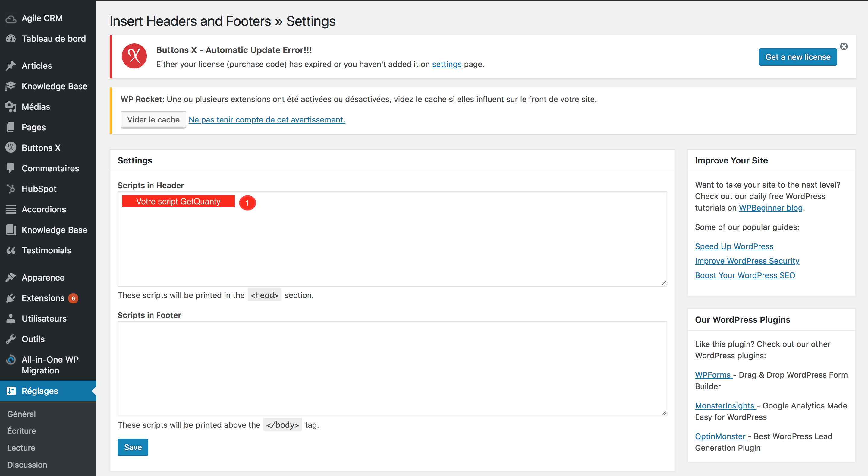Click the Médias media icon
This screenshot has height=476, width=868.
(x=11, y=107)
